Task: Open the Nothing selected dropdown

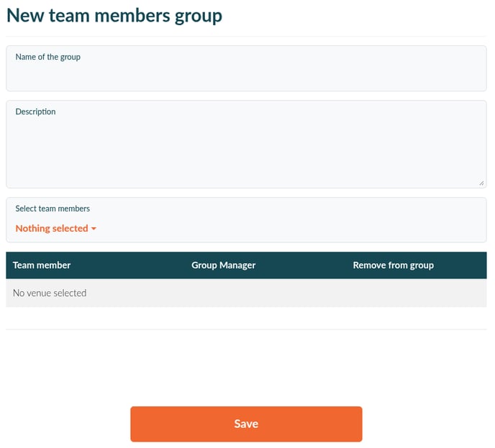Action: tap(52, 229)
